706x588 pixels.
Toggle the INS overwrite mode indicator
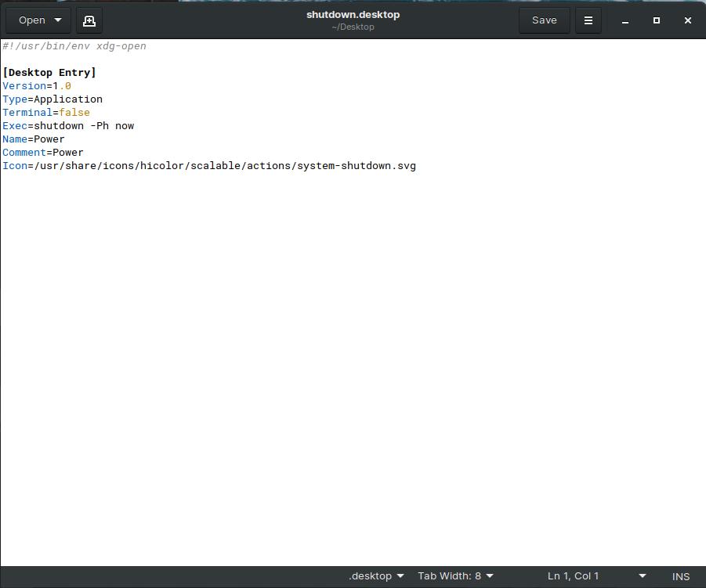[x=680, y=576]
